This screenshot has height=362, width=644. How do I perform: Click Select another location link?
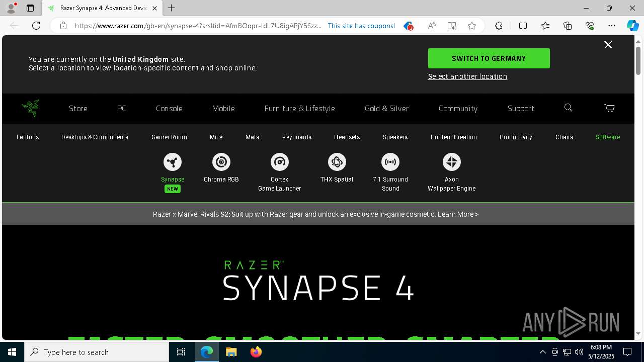coord(467,76)
